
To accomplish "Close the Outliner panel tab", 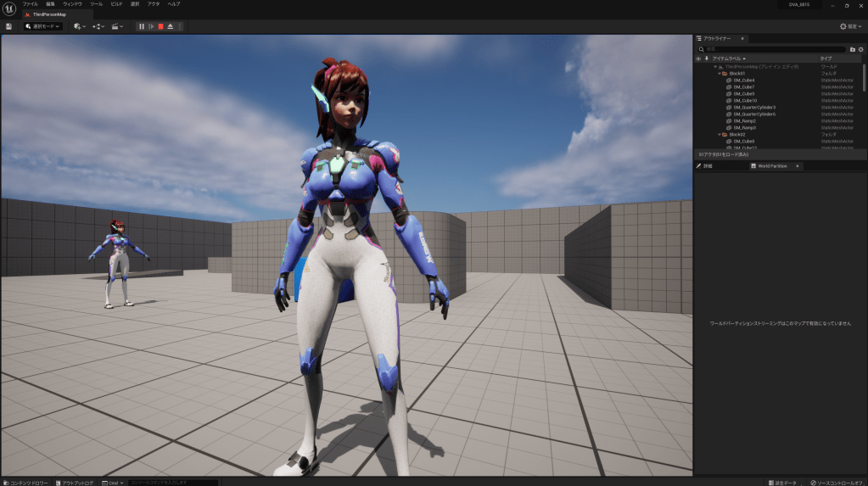I will (x=742, y=39).
